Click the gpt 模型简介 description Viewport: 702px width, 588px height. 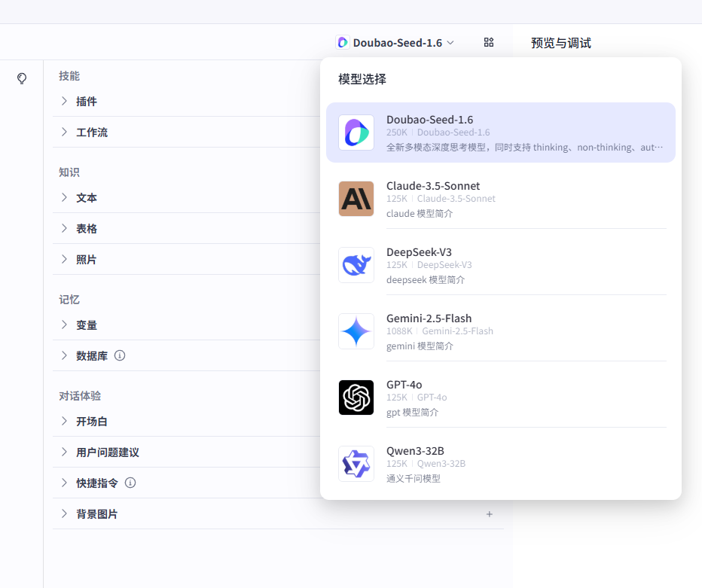pos(412,412)
